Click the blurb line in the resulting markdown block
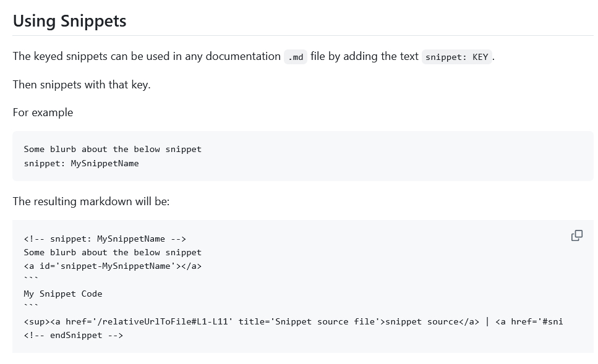This screenshot has height=364, width=598. point(113,252)
